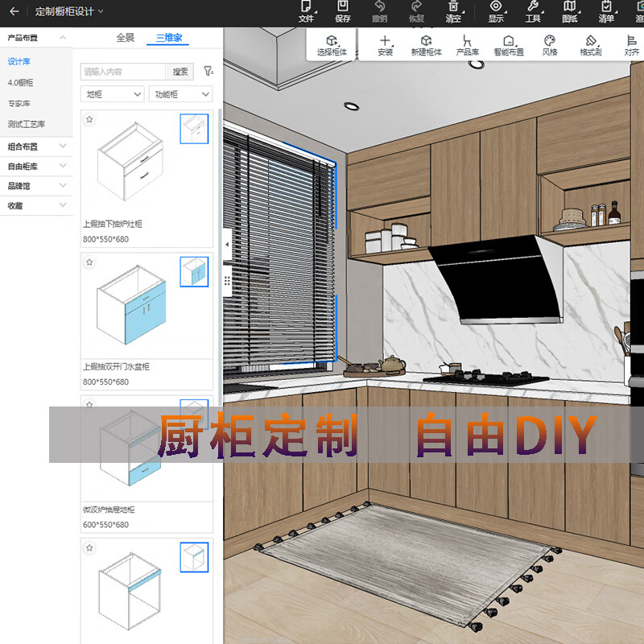Click the 保存 (Save) toolbar icon
Viewport: 644px width, 644px height.
tap(342, 11)
